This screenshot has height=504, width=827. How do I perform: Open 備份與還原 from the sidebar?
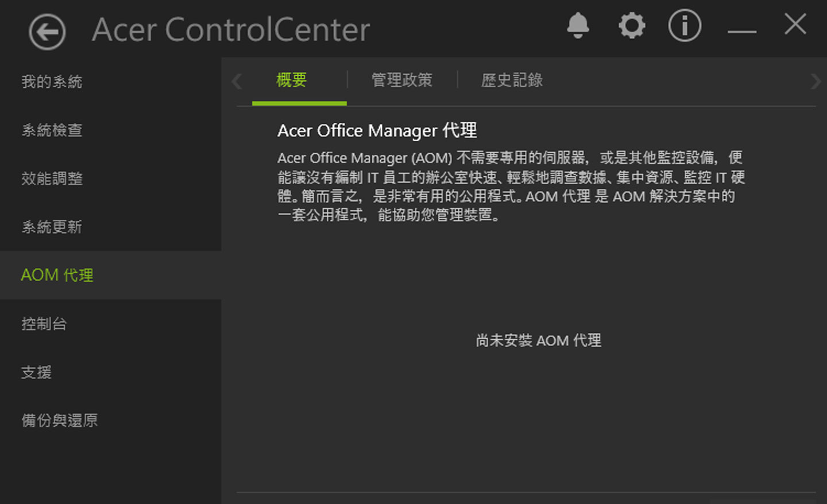[x=59, y=420]
